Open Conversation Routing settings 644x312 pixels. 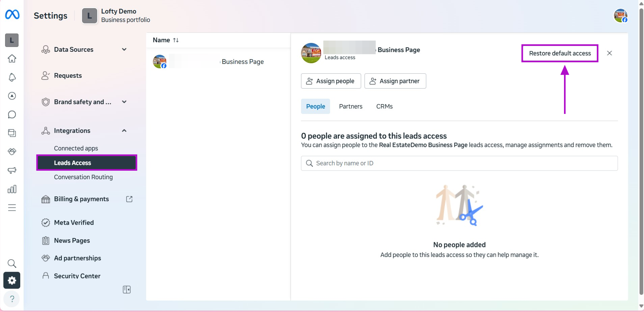[83, 177]
